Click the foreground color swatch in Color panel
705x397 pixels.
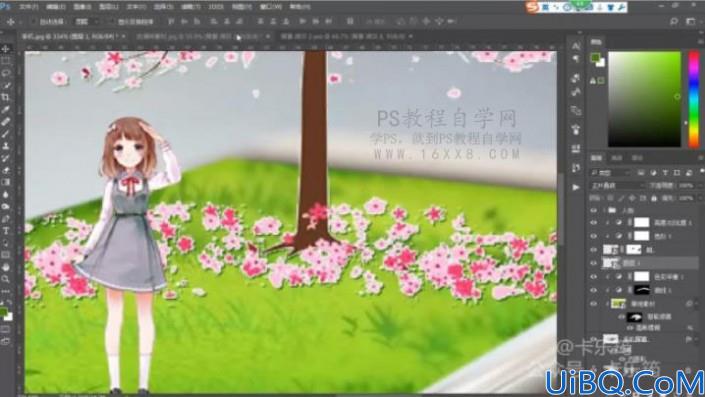click(595, 58)
